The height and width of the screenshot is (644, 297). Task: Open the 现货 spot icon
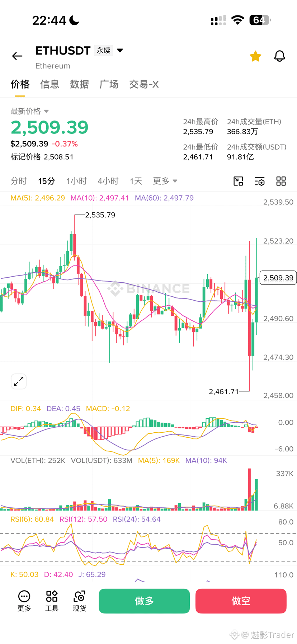(79, 601)
